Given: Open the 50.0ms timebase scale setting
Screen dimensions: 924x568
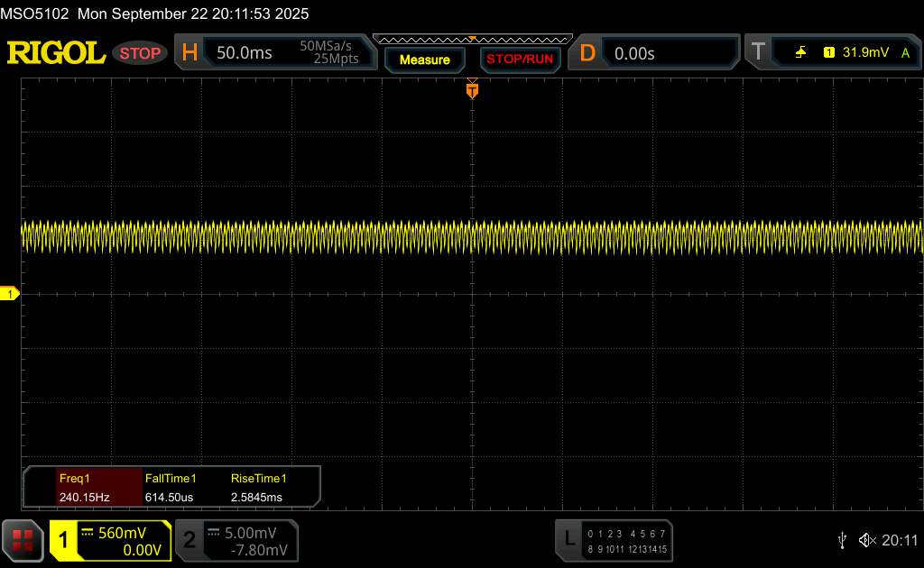Looking at the screenshot, I should click(245, 53).
